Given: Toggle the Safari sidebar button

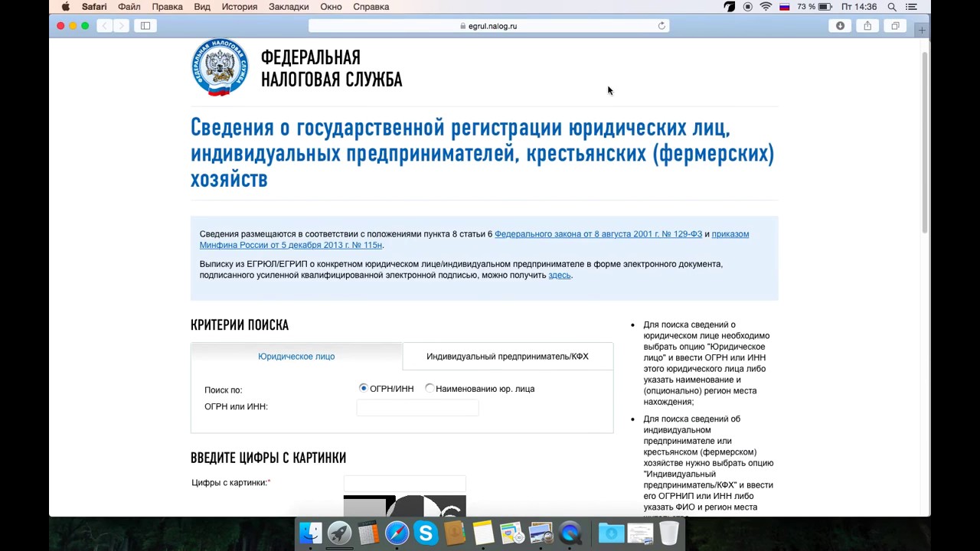Looking at the screenshot, I should coord(145,26).
